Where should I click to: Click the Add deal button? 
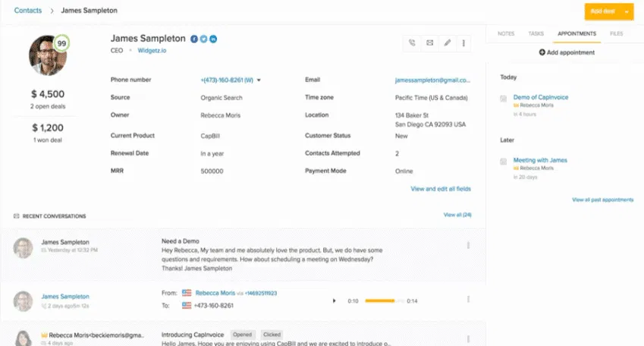pos(602,11)
